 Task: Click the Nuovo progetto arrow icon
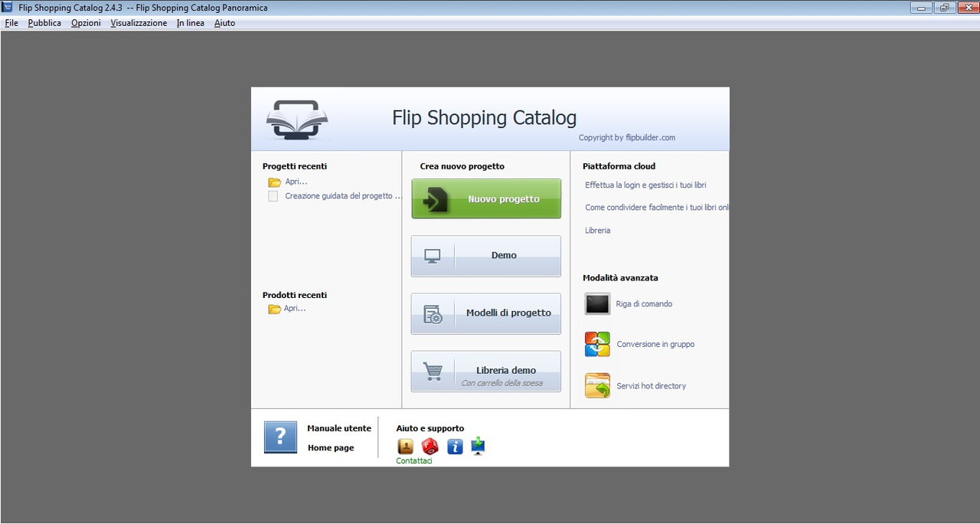point(435,200)
